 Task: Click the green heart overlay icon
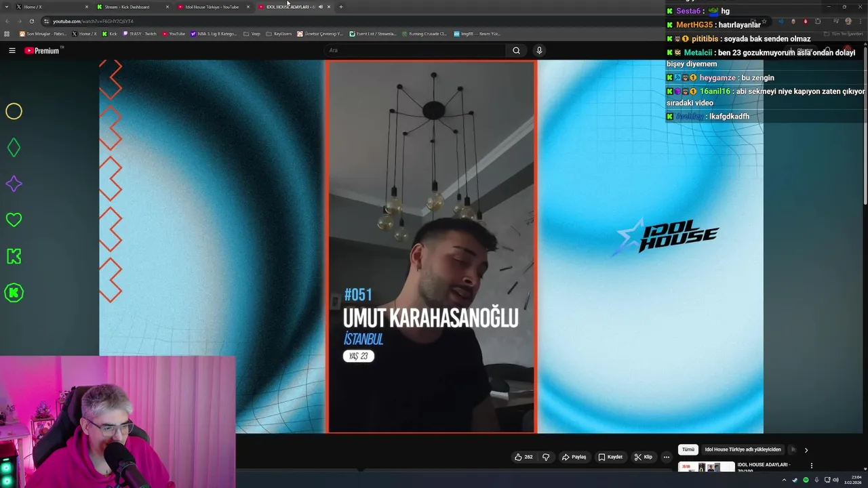[14, 220]
